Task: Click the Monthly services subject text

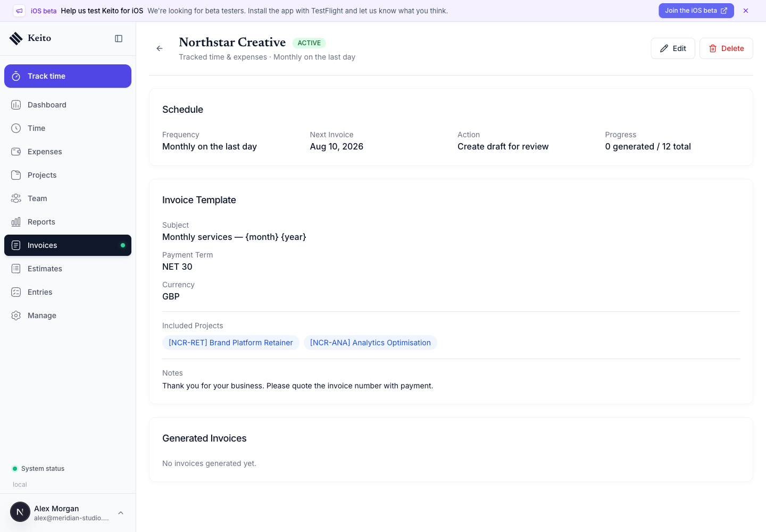Action: coord(234,237)
